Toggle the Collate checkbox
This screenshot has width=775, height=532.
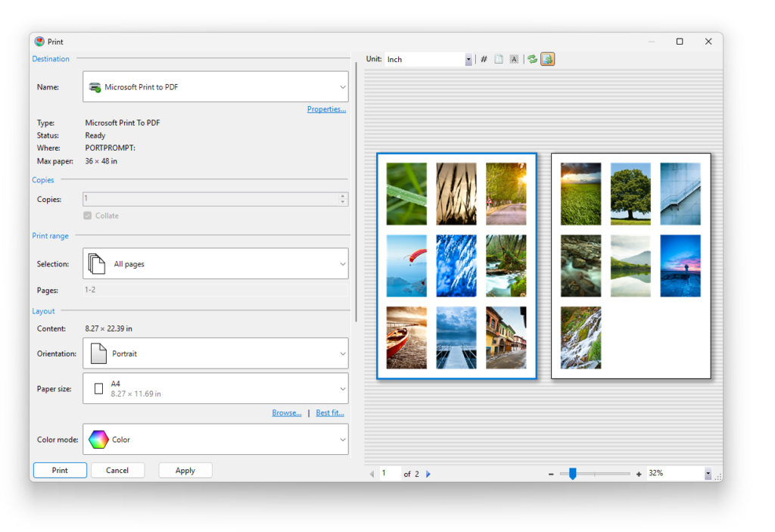[88, 216]
